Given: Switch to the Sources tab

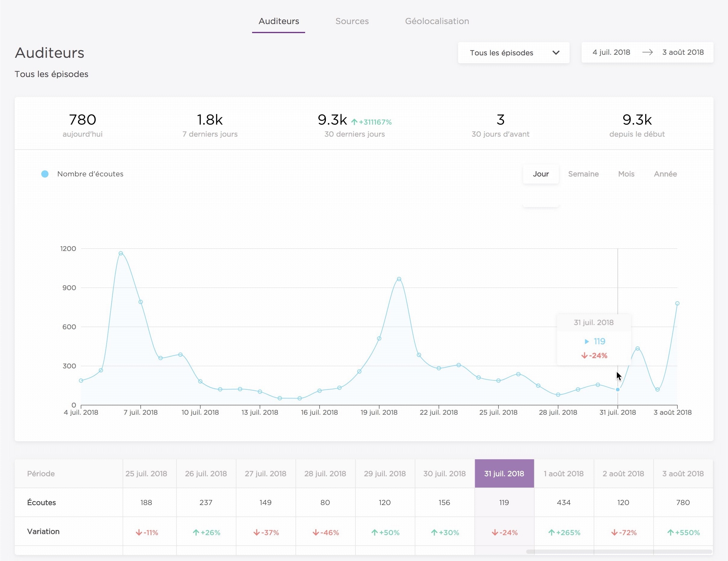Looking at the screenshot, I should pyautogui.click(x=352, y=21).
